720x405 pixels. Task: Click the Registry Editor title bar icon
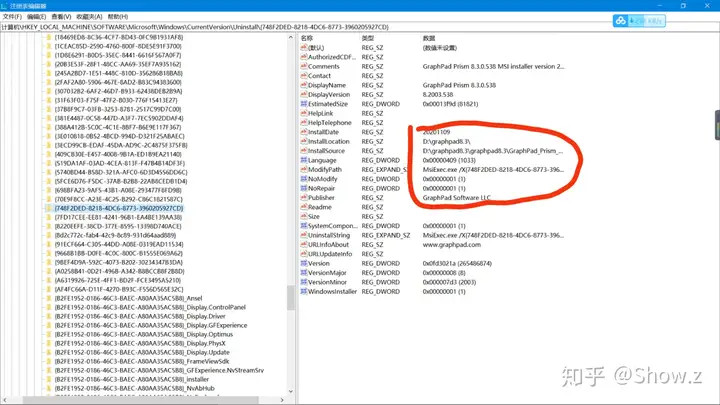pos(4,6)
